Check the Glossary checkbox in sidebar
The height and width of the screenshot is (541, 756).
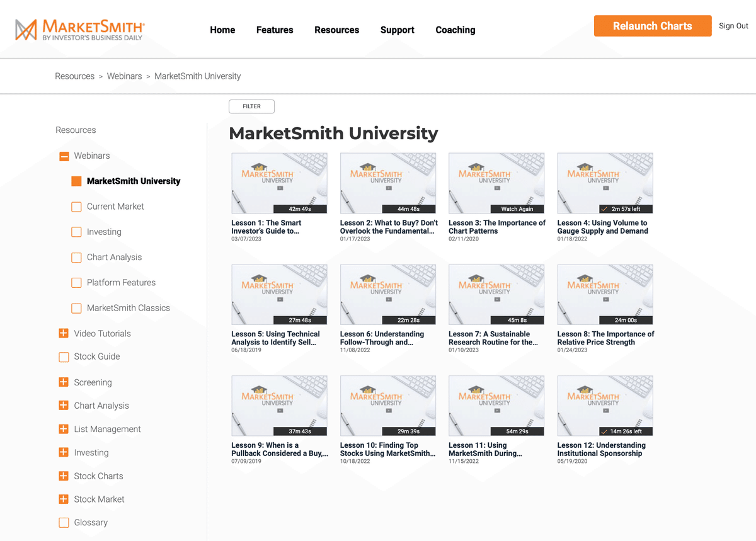coord(64,523)
